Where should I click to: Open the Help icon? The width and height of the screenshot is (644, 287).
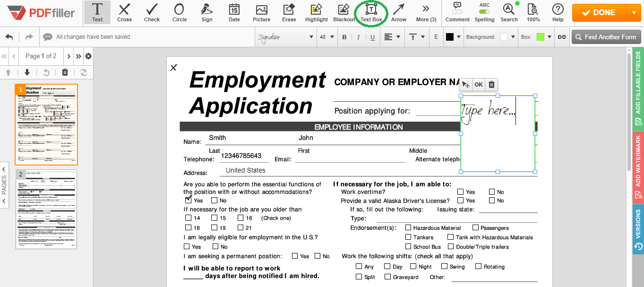[x=558, y=13]
